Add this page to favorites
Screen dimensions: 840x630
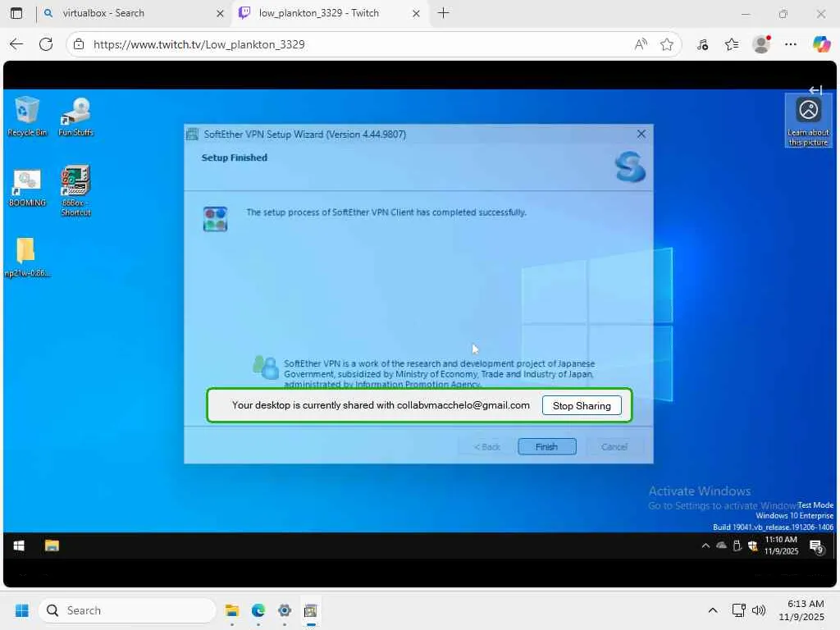(x=666, y=44)
